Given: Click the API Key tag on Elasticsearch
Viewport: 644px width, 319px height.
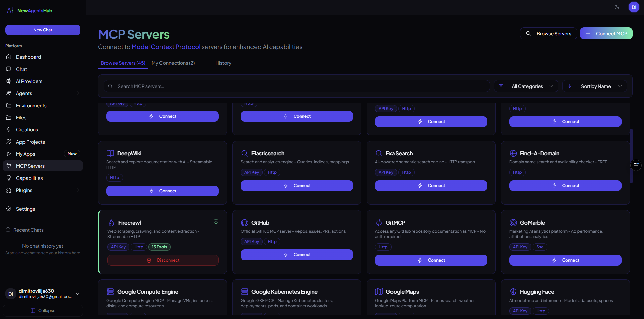Looking at the screenshot, I should coord(251,172).
